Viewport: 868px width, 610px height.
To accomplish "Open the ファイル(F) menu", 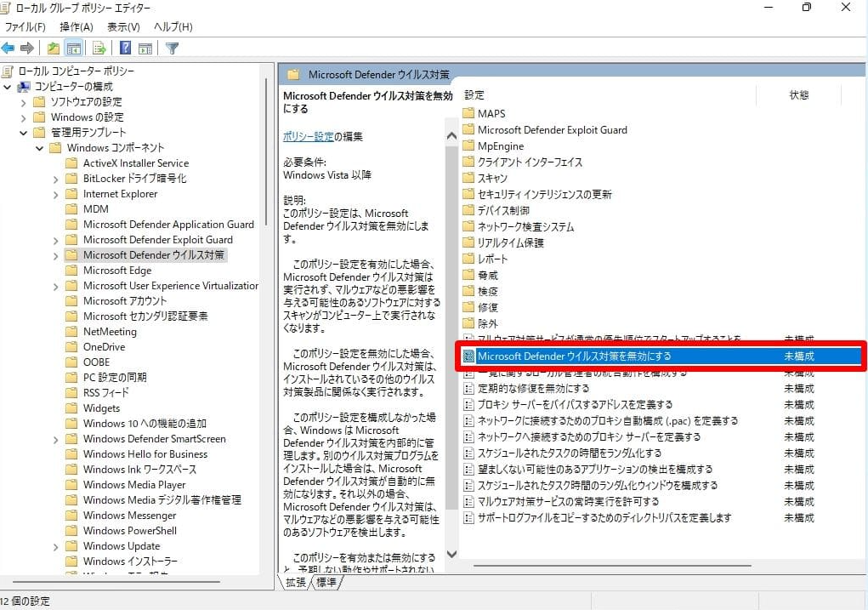I will click(25, 26).
